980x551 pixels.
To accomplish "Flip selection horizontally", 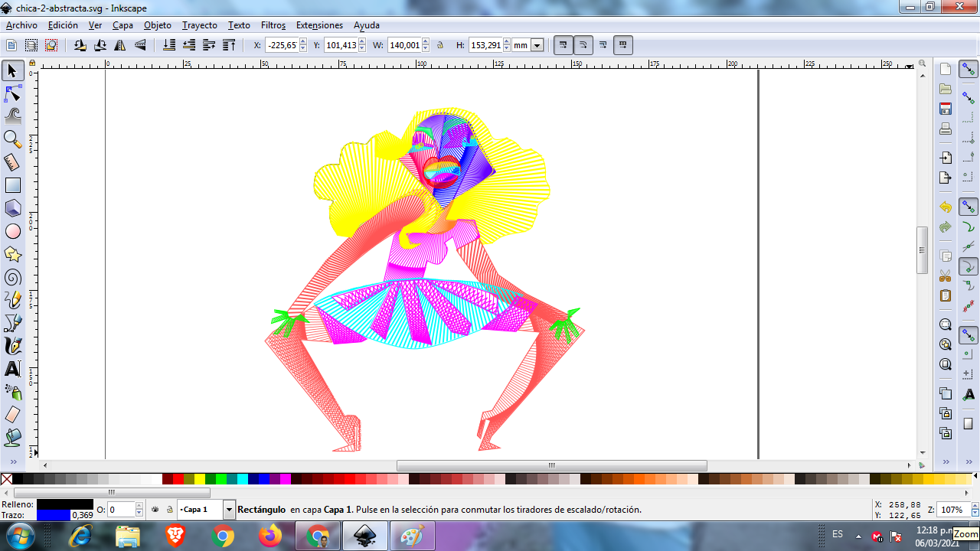I will tap(120, 45).
